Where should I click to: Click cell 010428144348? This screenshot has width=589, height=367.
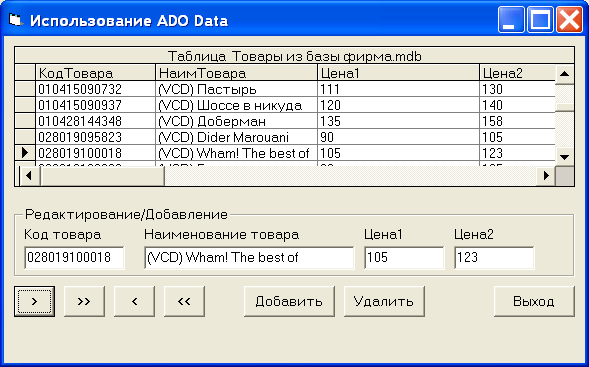[x=95, y=121]
